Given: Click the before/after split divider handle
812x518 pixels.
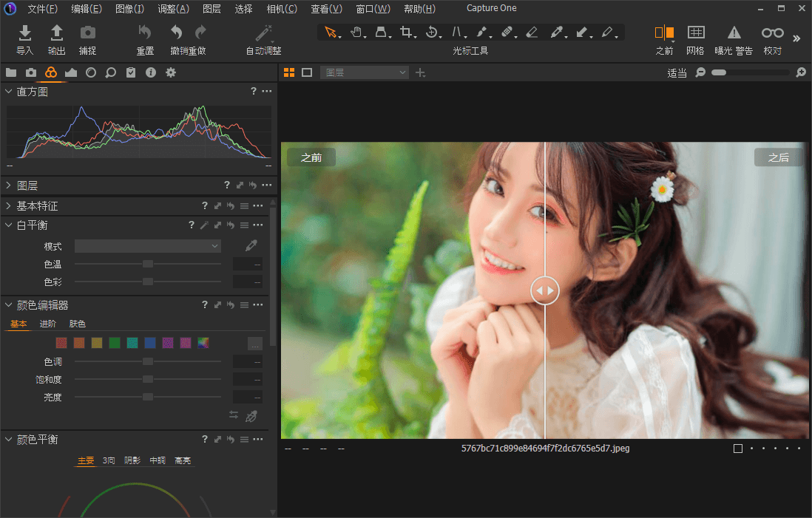Looking at the screenshot, I should [545, 291].
